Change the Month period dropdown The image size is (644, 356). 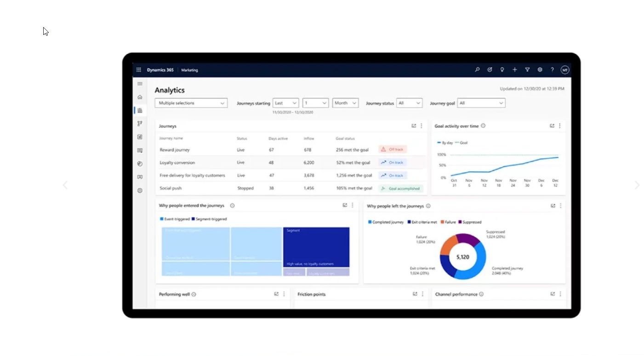point(345,103)
